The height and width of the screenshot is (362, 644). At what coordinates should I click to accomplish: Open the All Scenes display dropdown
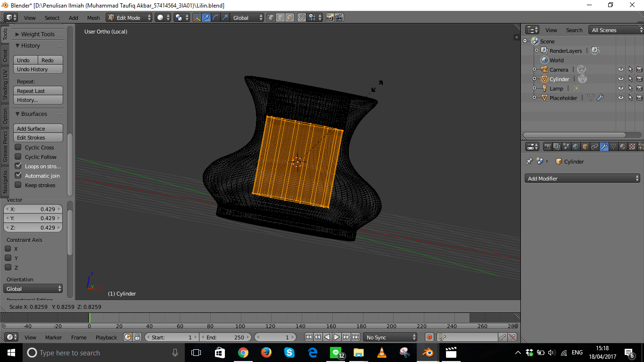tap(616, 30)
